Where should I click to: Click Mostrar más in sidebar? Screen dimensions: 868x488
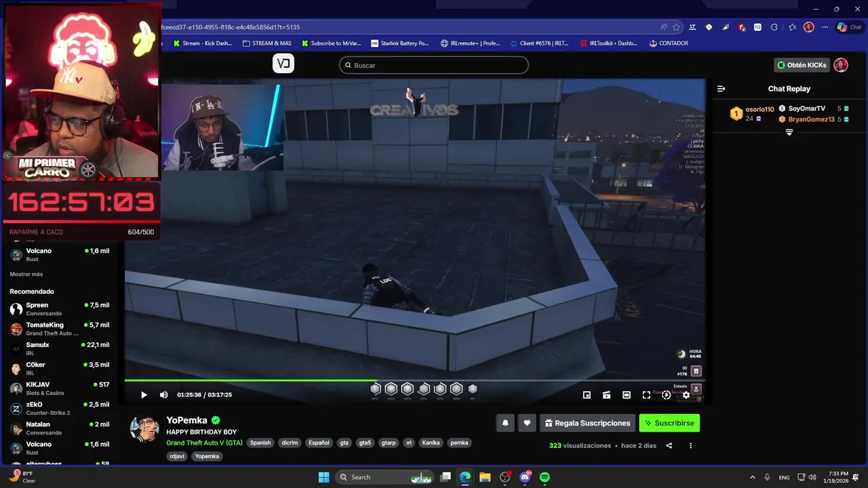click(x=26, y=274)
